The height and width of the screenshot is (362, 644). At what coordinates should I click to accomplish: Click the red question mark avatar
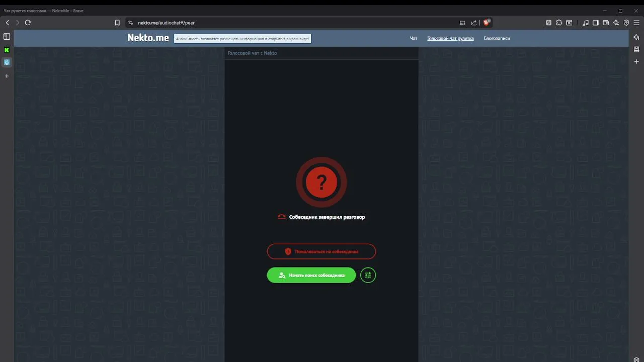pyautogui.click(x=321, y=182)
